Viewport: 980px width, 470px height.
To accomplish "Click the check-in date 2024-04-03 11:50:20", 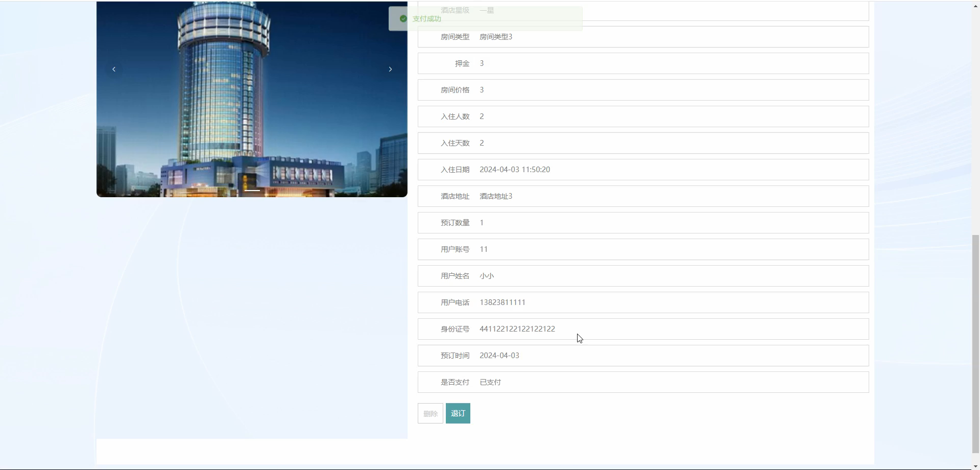I will [x=515, y=170].
